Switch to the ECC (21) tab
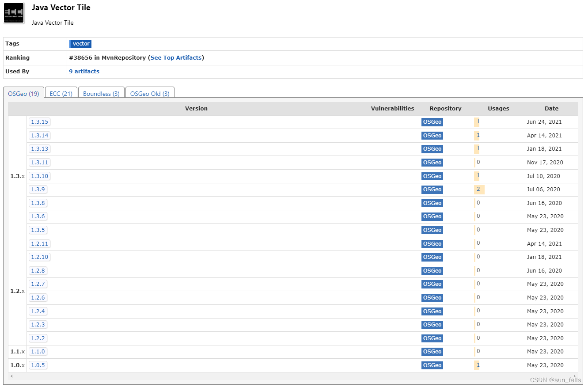The image size is (588, 387). (61, 93)
